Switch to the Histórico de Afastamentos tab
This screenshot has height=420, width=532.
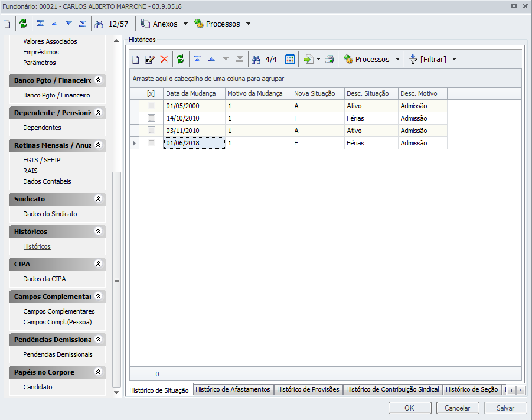pyautogui.click(x=233, y=389)
